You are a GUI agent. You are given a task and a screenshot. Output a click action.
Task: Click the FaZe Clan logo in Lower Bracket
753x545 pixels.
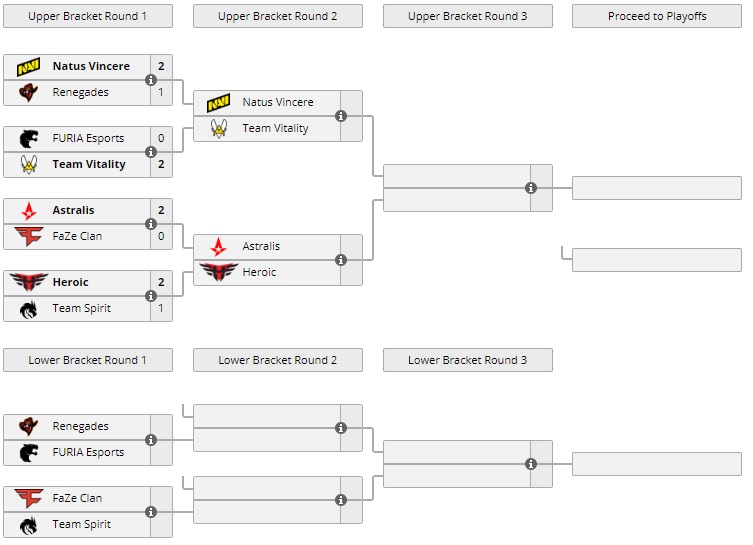coord(28,499)
